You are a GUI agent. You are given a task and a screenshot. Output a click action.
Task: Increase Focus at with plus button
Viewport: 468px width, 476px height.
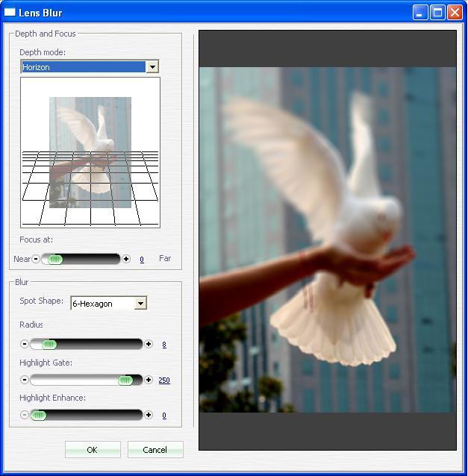126,259
